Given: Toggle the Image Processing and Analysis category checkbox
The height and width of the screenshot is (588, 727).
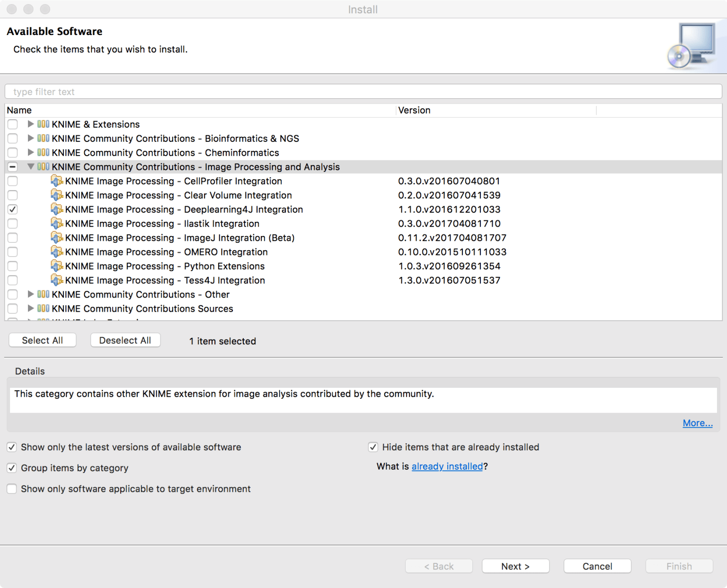Looking at the screenshot, I should click(x=13, y=167).
